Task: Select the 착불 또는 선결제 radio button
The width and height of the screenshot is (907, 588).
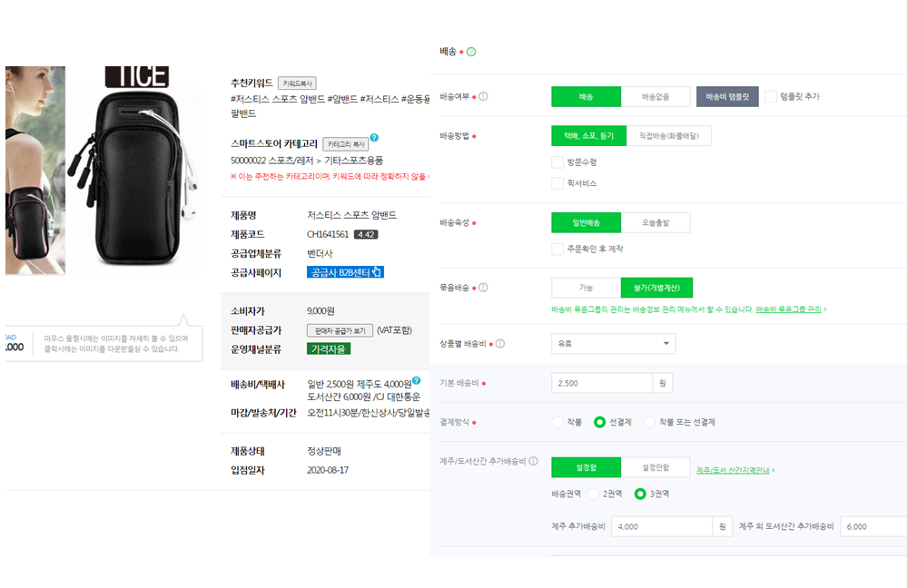Action: pyautogui.click(x=649, y=422)
